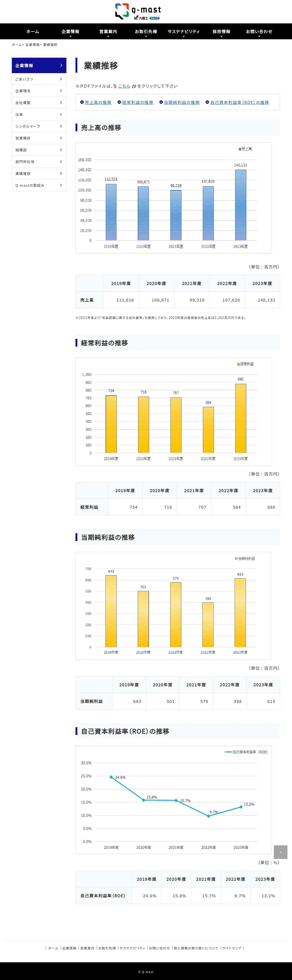Image resolution: width=292 pixels, height=980 pixels.
Task: Open Q-mastの取組み in the sidebar
Action: [39, 185]
